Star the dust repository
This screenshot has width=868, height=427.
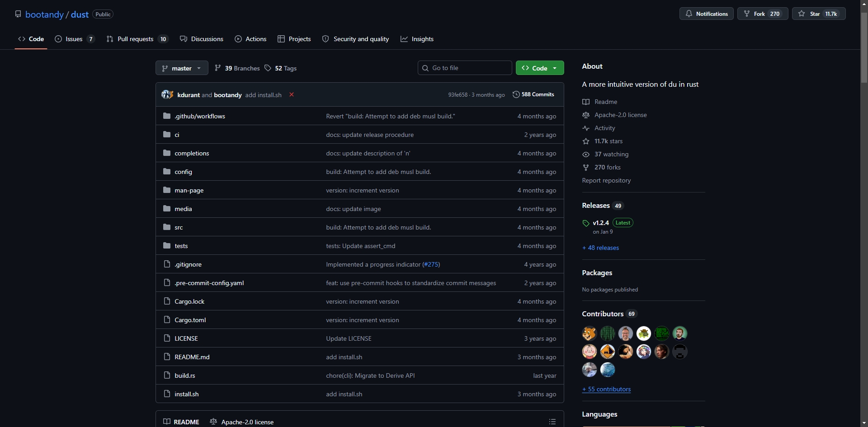[819, 14]
